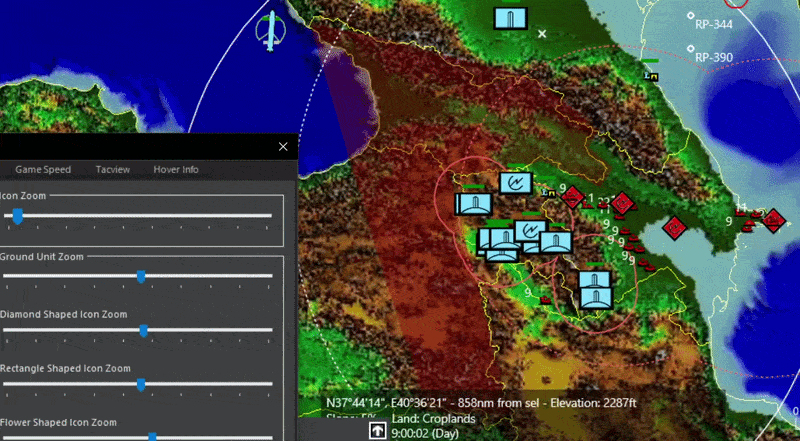800x441 pixels.
Task: Switch to the Game Speed tab
Action: pos(43,169)
